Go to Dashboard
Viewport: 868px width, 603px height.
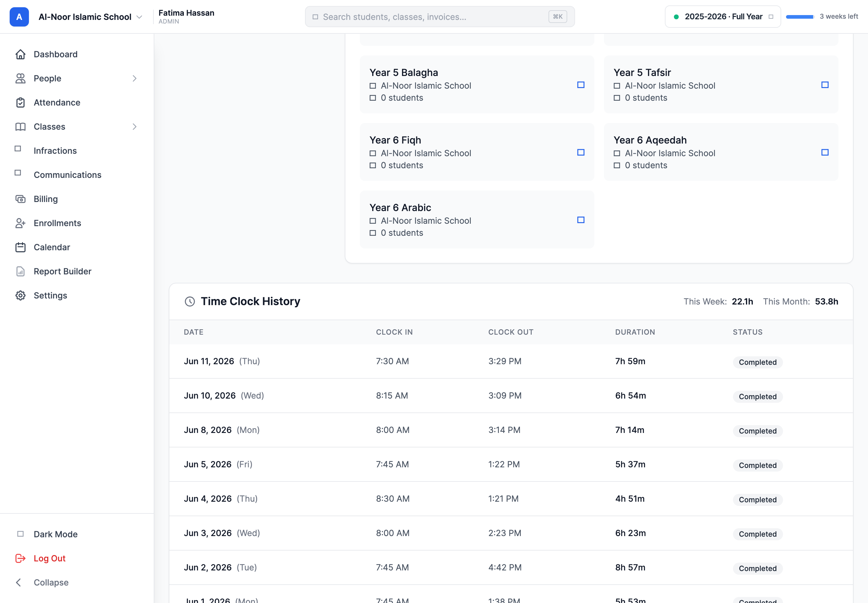pyautogui.click(x=55, y=54)
